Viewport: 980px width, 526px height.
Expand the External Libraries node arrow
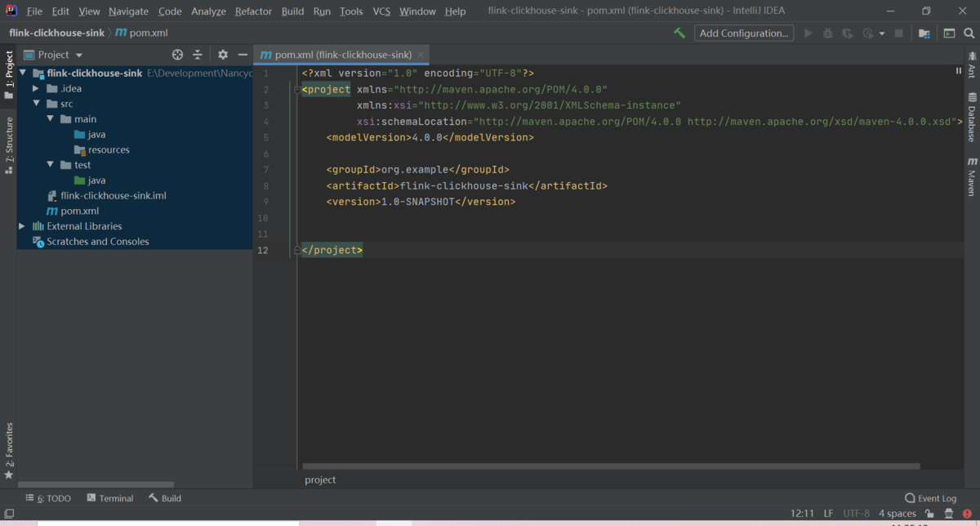point(23,226)
